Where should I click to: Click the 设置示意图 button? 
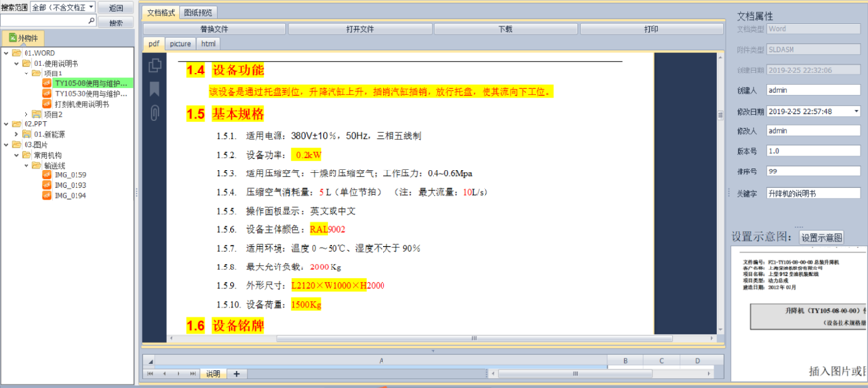point(822,238)
